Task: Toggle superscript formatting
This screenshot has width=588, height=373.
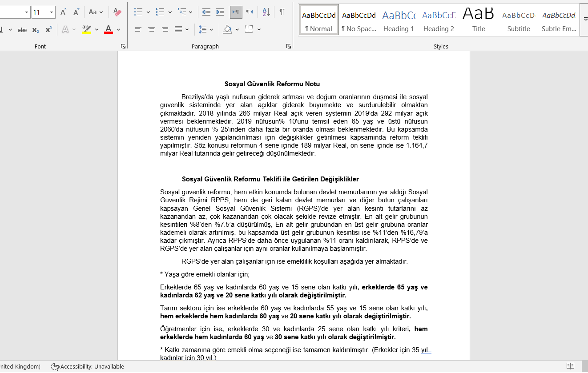Action: (49, 30)
